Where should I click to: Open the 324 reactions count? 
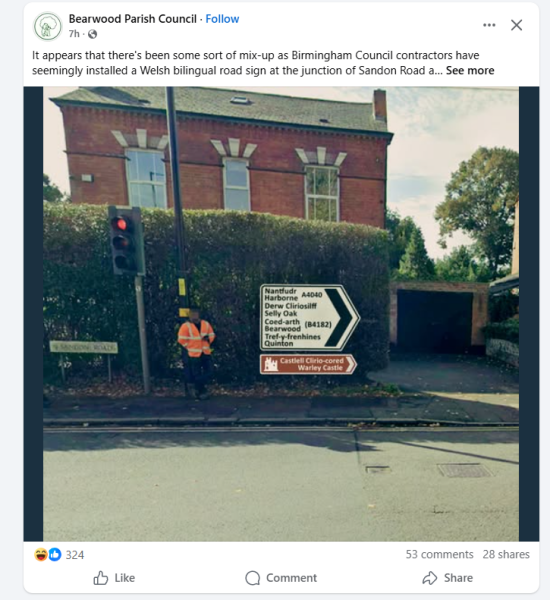[x=75, y=555]
